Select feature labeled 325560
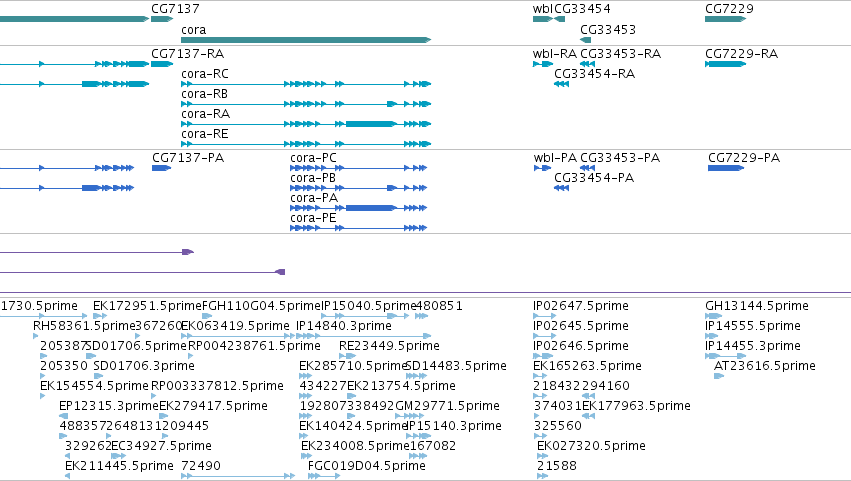The image size is (851, 481). (557, 427)
